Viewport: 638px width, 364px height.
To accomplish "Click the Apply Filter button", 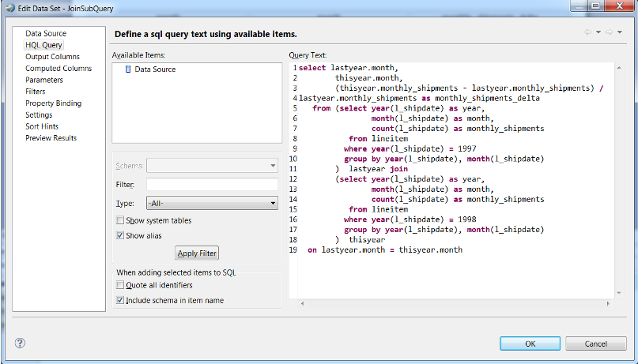I will click(x=197, y=253).
